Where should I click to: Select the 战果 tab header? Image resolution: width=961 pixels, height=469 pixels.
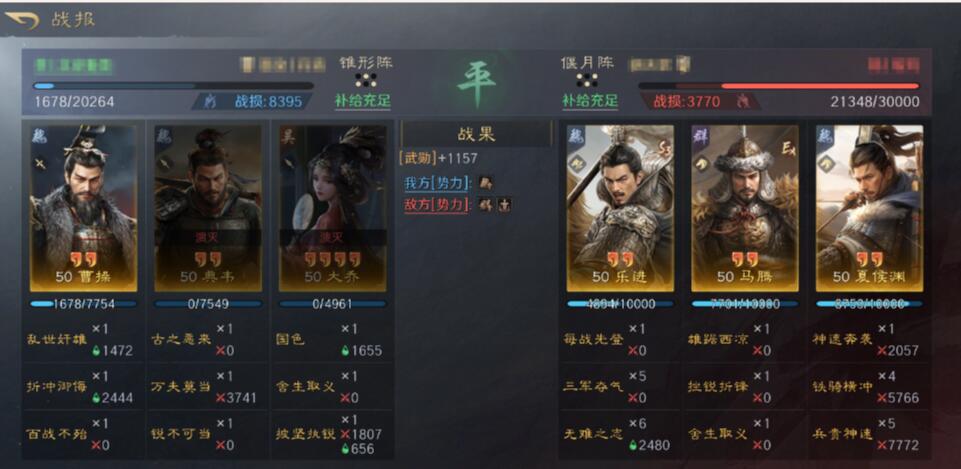coord(476,134)
